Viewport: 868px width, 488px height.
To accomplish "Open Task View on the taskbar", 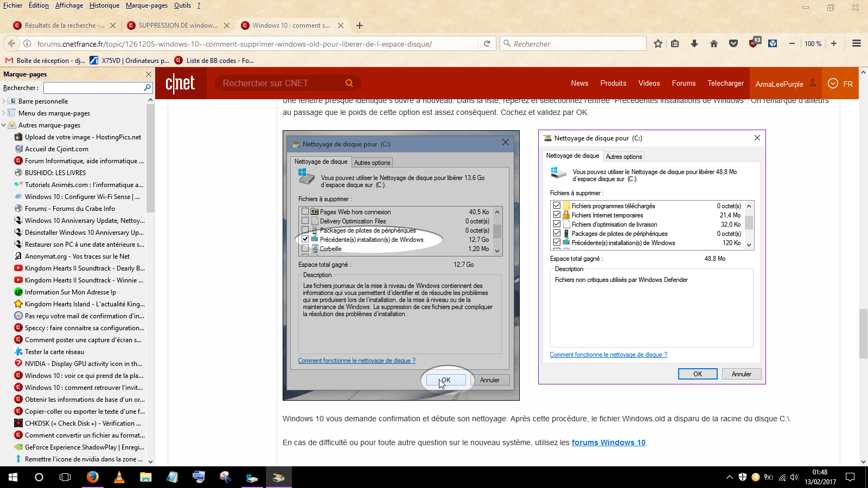I will [65, 477].
